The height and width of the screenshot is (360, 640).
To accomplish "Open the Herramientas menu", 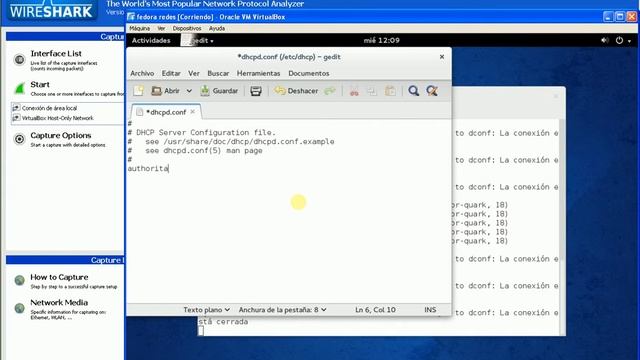I will (x=258, y=73).
